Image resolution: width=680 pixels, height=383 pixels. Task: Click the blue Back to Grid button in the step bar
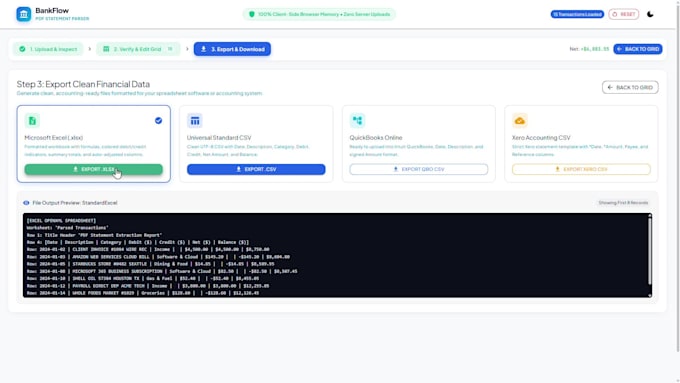[x=638, y=49]
